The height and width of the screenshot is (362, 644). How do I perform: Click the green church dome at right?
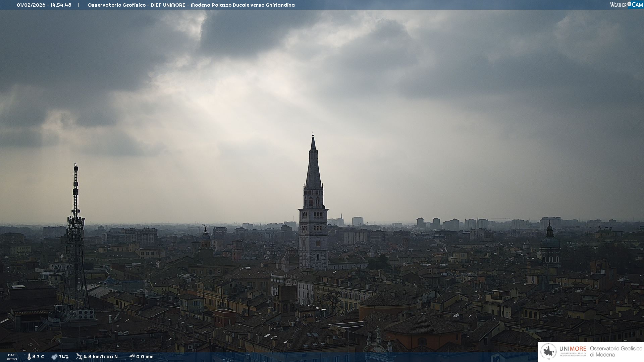tap(550, 241)
